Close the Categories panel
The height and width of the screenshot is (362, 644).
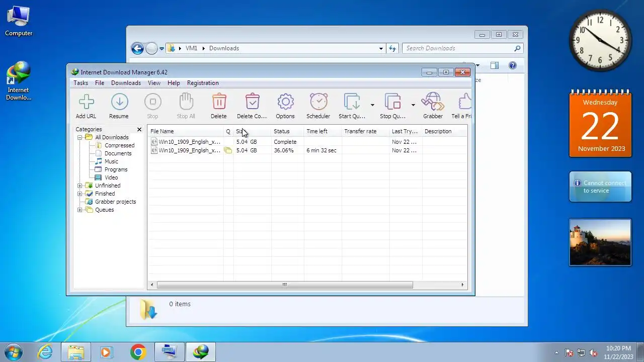pos(139,130)
